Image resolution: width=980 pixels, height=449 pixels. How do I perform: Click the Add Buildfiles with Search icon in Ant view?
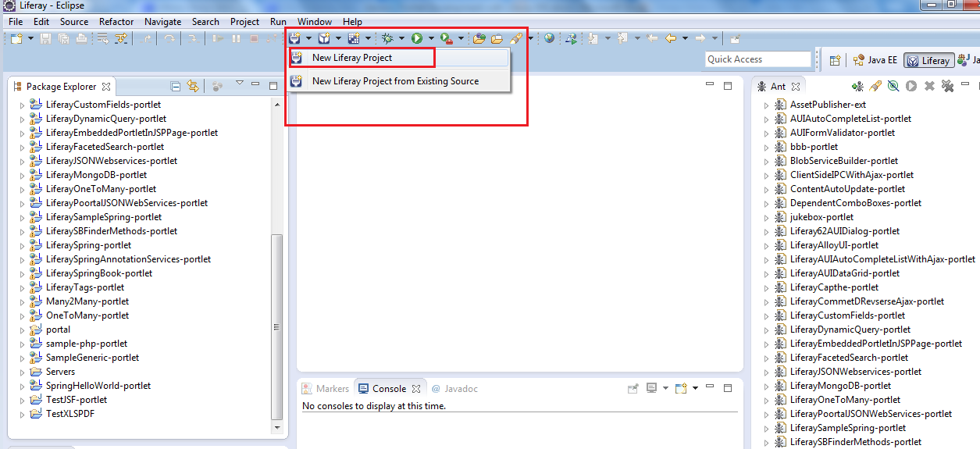(x=875, y=87)
